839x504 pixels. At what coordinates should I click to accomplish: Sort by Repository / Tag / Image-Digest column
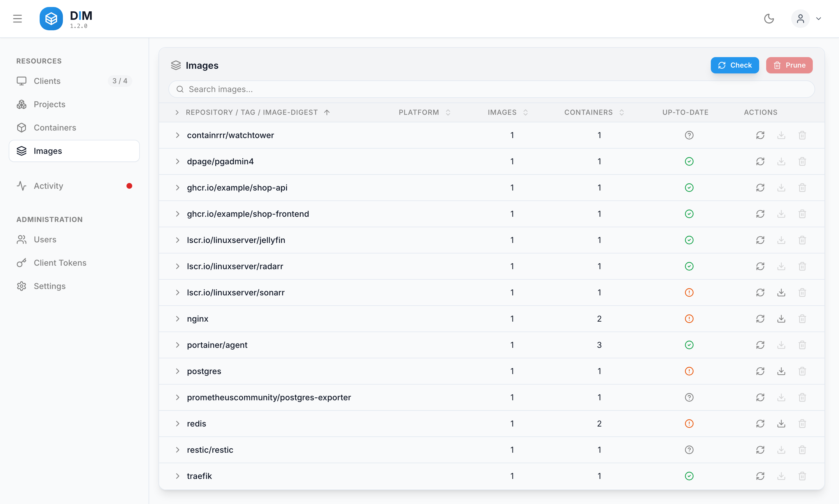point(258,112)
